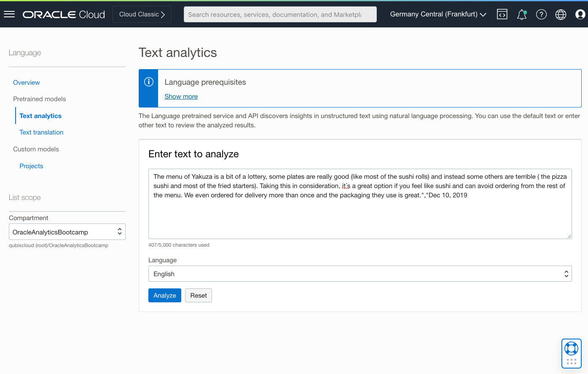Click the Oracle Cloud logo
The image size is (588, 374).
tap(64, 14)
